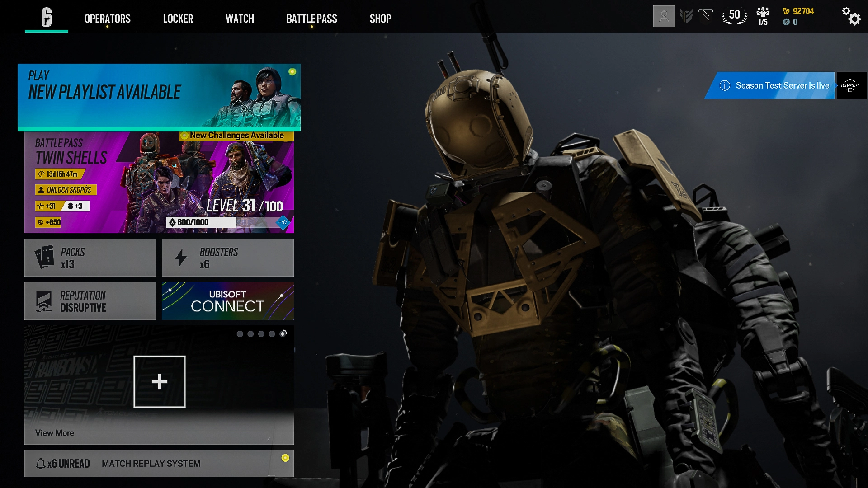Expand the x6 Unread notifications bar

tap(159, 464)
